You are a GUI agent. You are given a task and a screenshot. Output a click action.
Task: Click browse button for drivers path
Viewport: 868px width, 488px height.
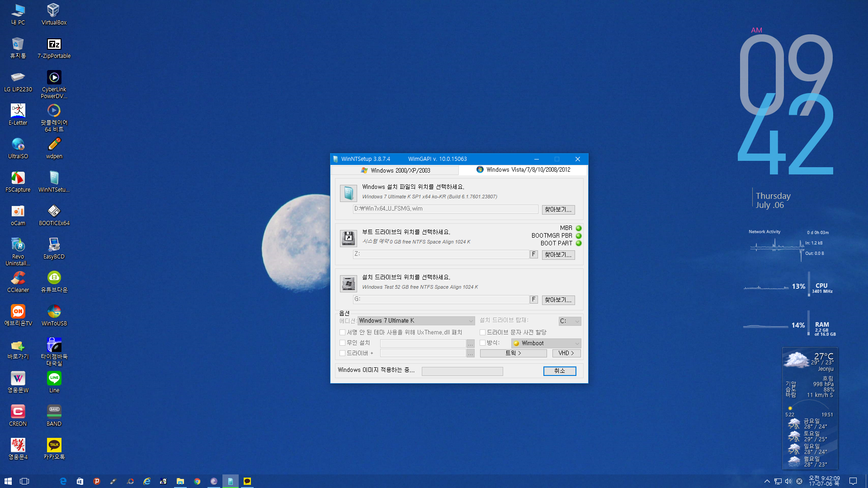pyautogui.click(x=471, y=354)
